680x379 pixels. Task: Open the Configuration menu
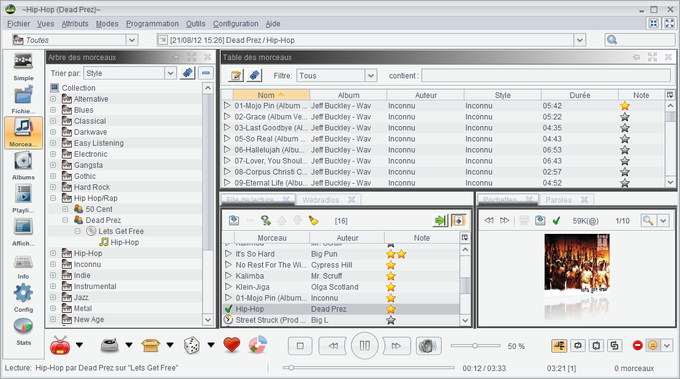(x=235, y=24)
